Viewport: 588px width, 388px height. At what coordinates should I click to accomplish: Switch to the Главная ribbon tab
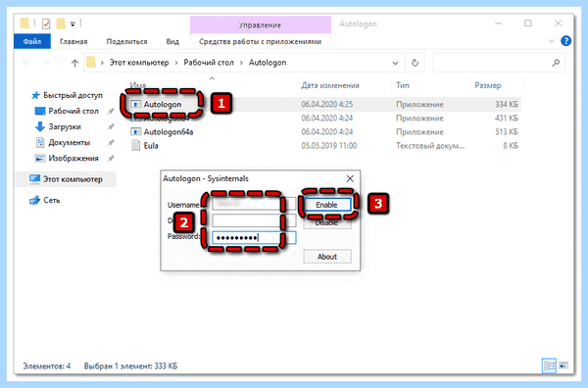(73, 41)
